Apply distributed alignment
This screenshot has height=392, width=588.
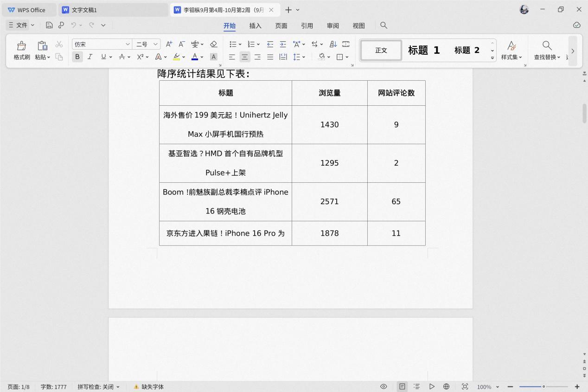pos(283,57)
